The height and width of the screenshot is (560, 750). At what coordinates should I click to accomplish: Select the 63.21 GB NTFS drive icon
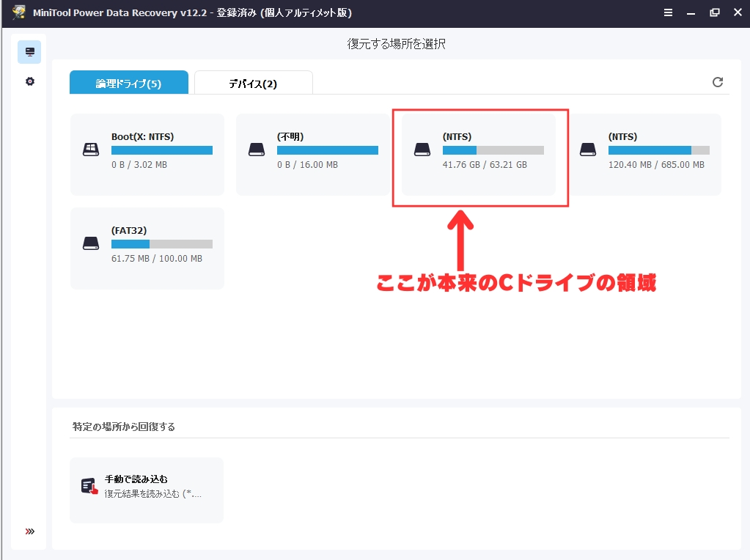click(x=422, y=150)
